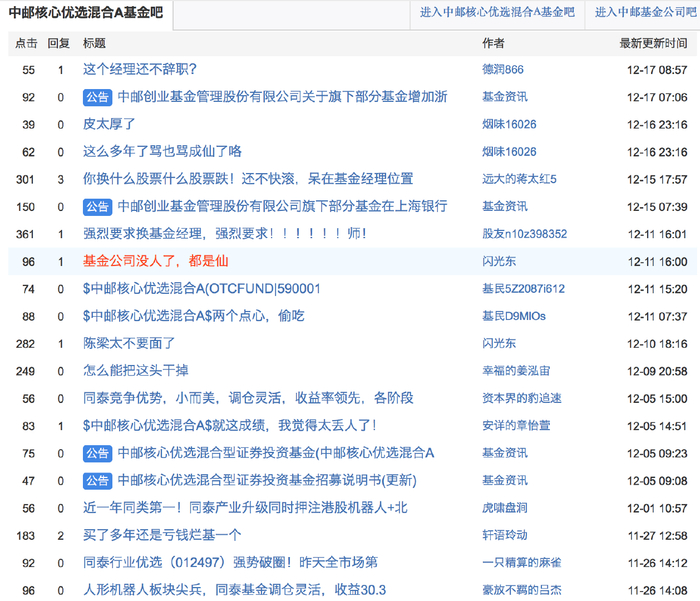The width and height of the screenshot is (700, 601).
Task: Click the 最新更新时间 column header
Action: pyautogui.click(x=653, y=43)
